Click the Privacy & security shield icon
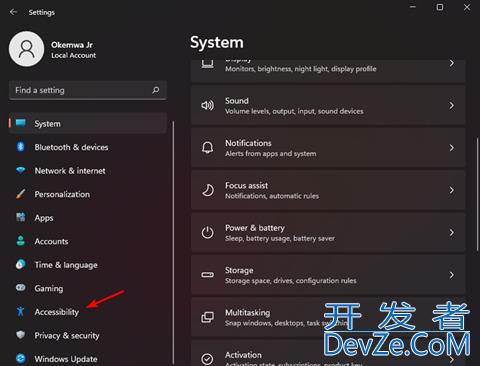The image size is (480, 366). tap(21, 335)
